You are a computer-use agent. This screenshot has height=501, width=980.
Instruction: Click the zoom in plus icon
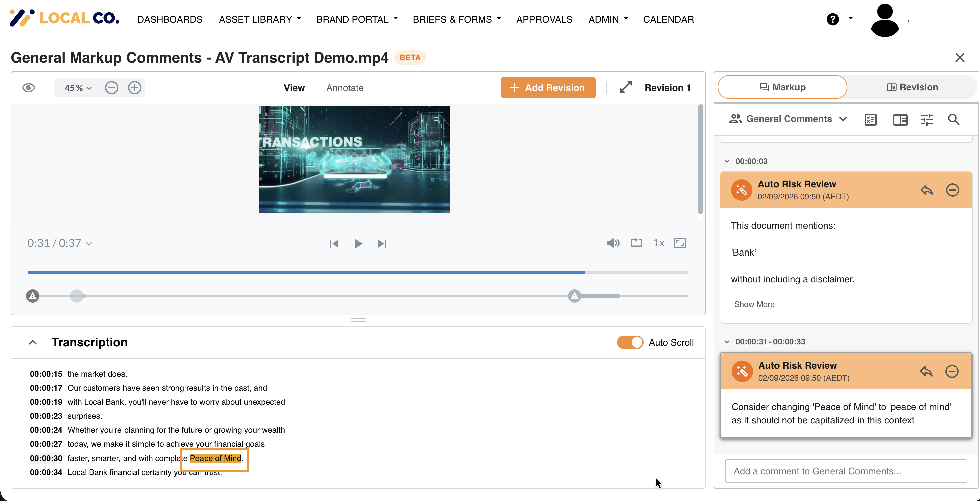point(134,88)
